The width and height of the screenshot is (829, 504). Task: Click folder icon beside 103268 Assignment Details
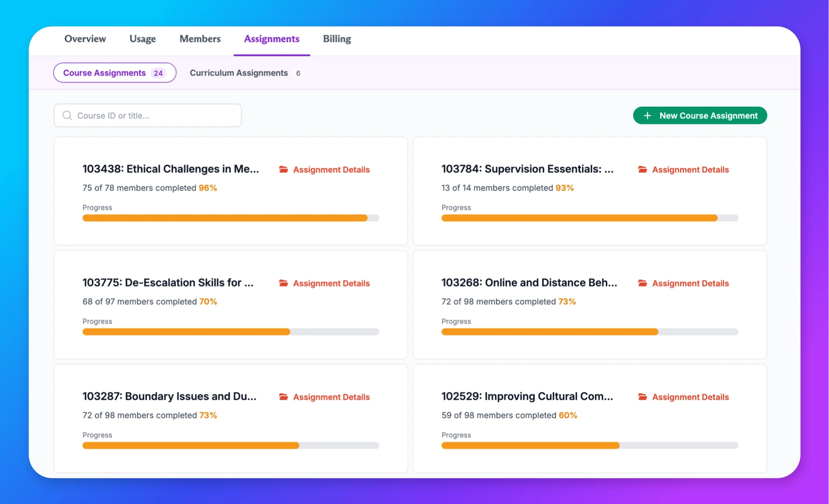tap(642, 283)
